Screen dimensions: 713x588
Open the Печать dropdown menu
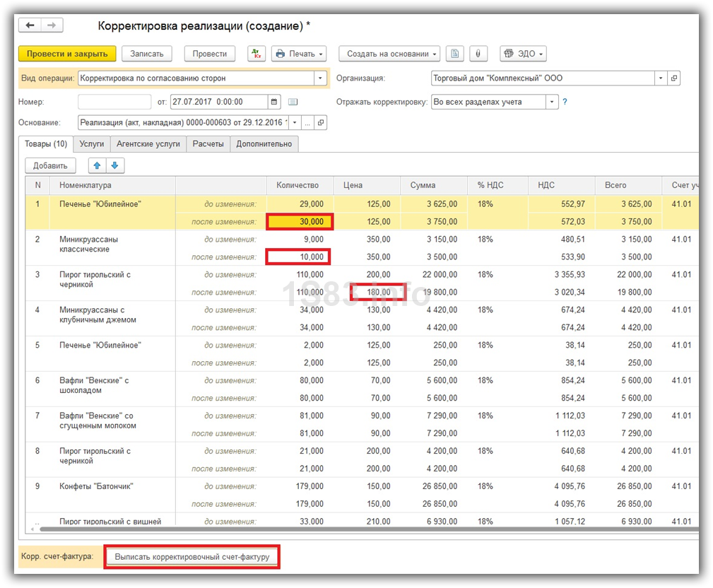[x=300, y=54]
